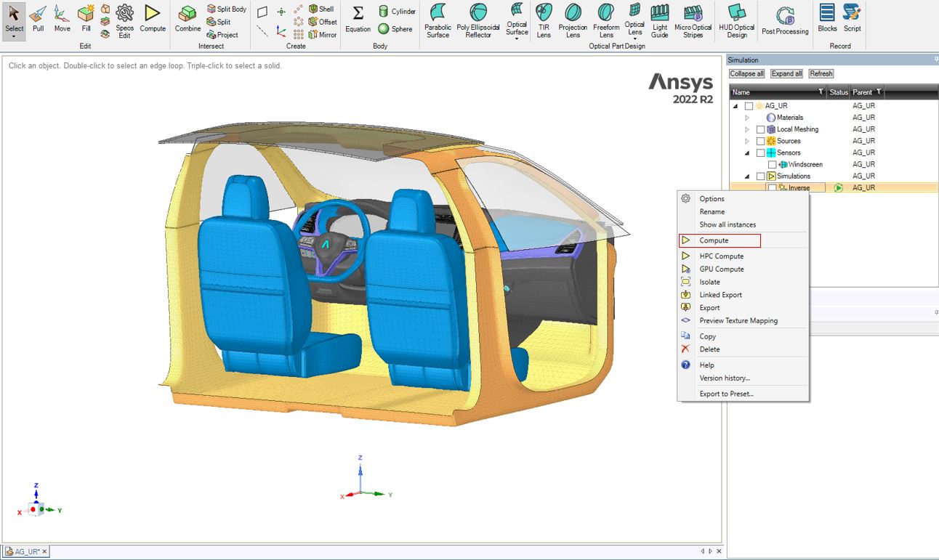Collapse the Sensors tree node
Image resolution: width=939 pixels, height=560 pixels.
point(746,153)
